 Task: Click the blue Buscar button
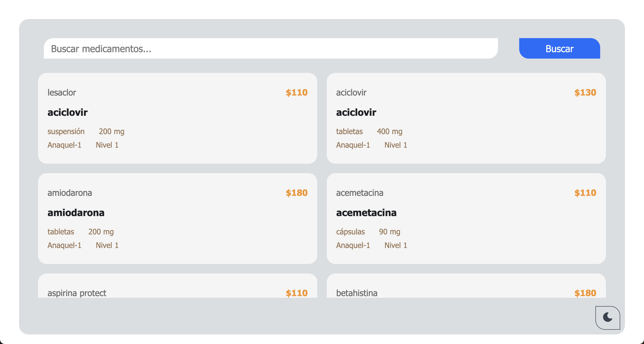click(x=559, y=49)
